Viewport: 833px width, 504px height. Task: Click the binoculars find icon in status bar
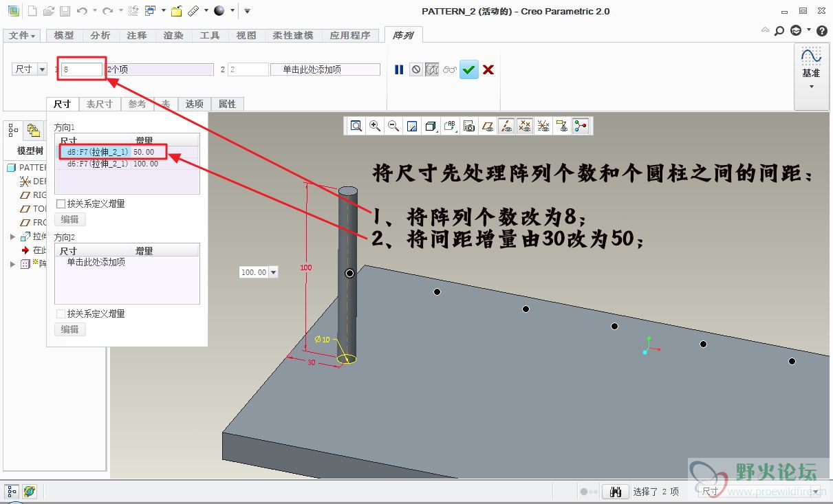pos(616,492)
